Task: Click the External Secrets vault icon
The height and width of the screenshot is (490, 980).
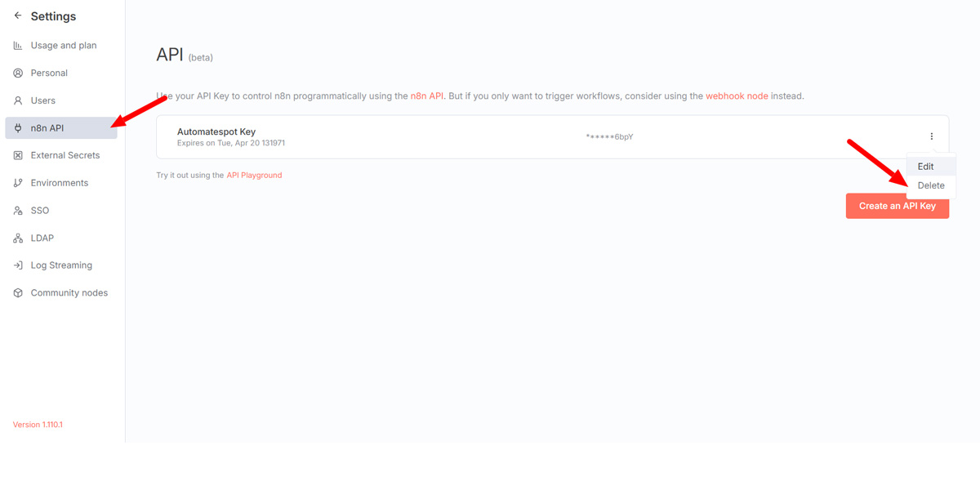Action: tap(18, 155)
